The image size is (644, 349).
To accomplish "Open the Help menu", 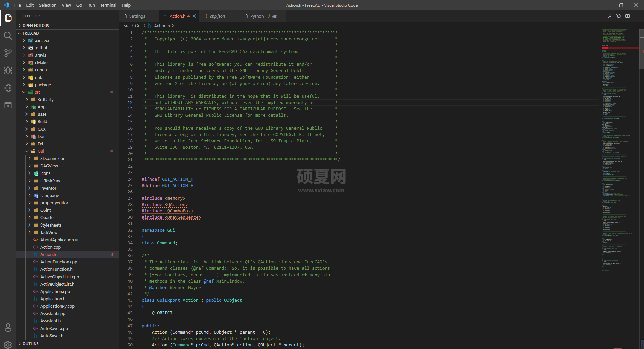I will [x=126, y=5].
